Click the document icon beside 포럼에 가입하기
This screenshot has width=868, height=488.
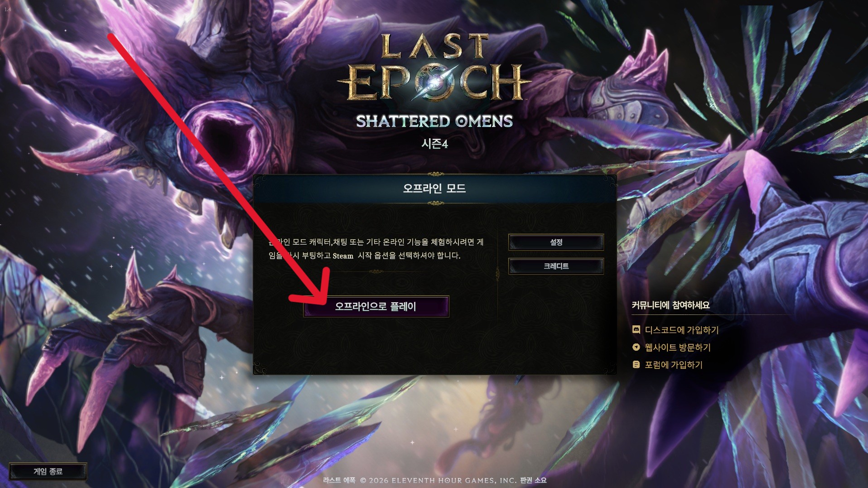click(x=636, y=364)
